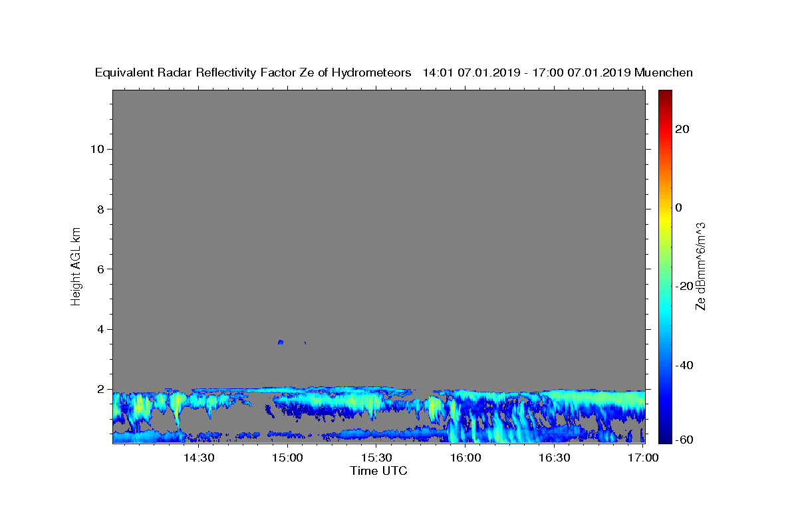Click the 17:00 time tick label
This screenshot has width=798, height=532.
pos(643,458)
